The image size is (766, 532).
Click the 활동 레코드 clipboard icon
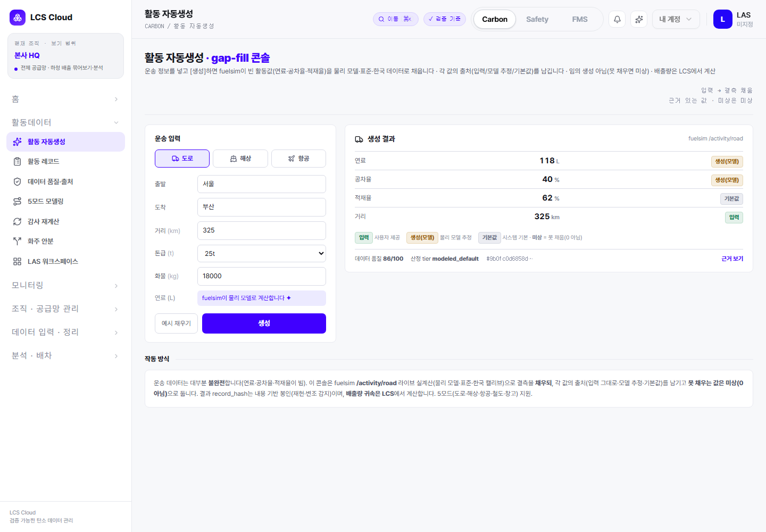[x=17, y=162]
